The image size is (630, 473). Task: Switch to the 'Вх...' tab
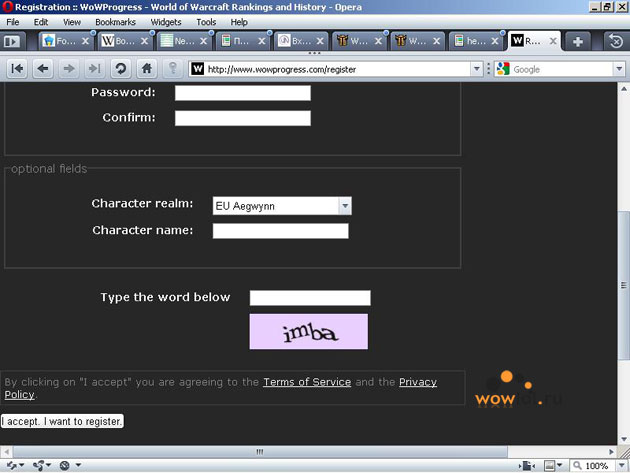[300, 41]
